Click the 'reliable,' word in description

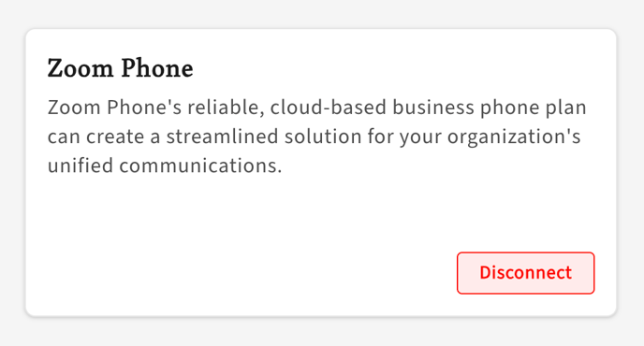pos(226,108)
